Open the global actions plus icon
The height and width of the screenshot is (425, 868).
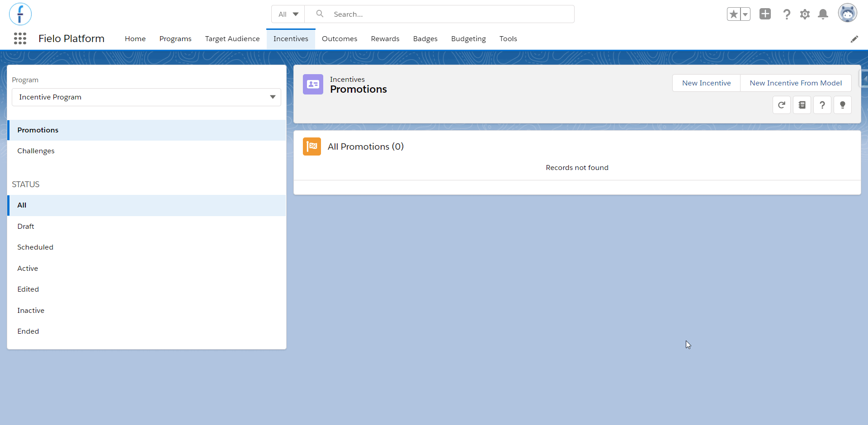pyautogui.click(x=765, y=14)
